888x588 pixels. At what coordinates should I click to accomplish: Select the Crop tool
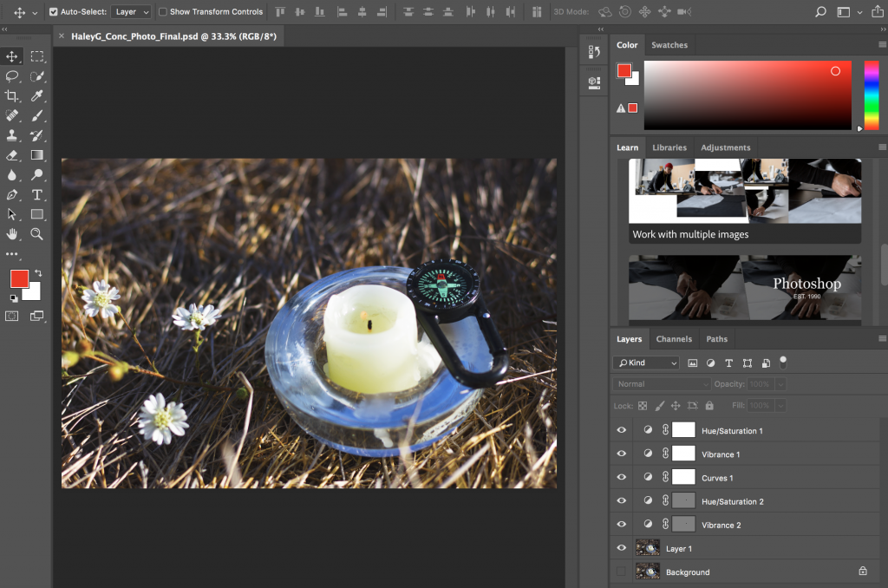click(12, 95)
